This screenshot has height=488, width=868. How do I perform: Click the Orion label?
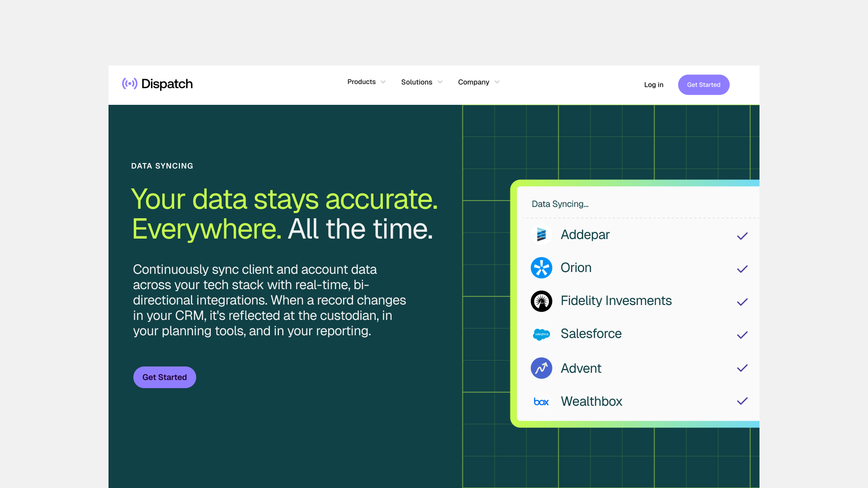pyautogui.click(x=576, y=267)
